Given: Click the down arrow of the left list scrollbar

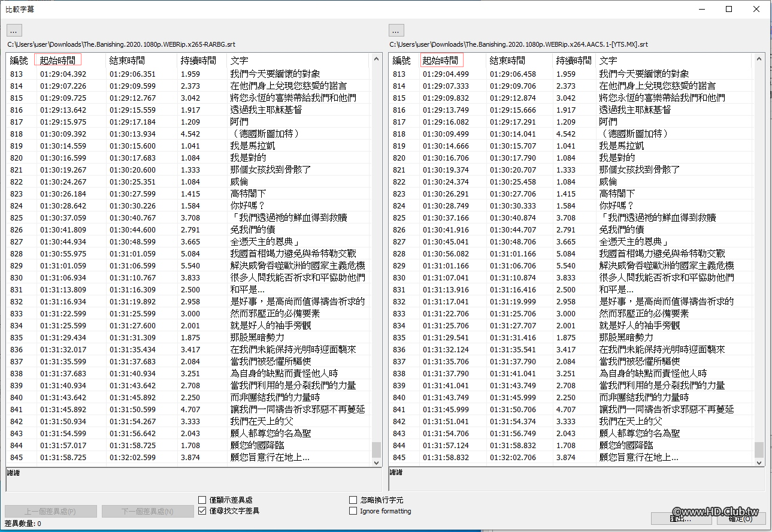Looking at the screenshot, I should pos(377,463).
